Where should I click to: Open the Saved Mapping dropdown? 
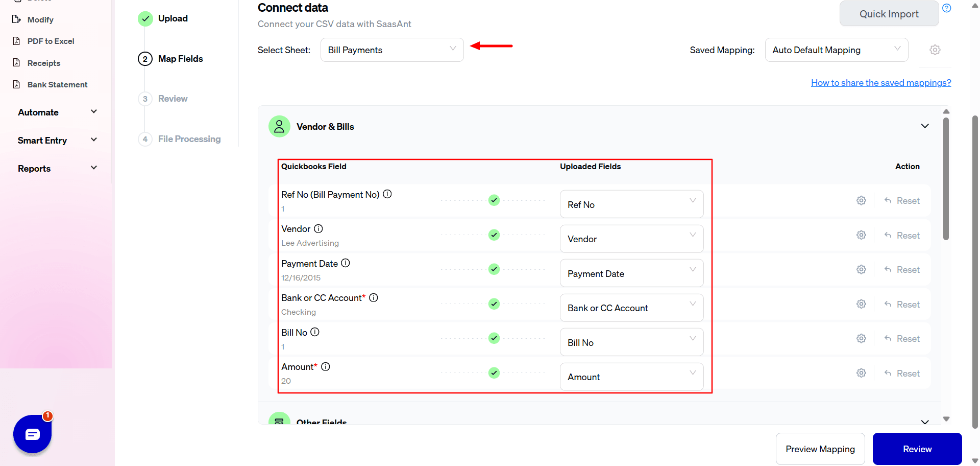point(836,50)
